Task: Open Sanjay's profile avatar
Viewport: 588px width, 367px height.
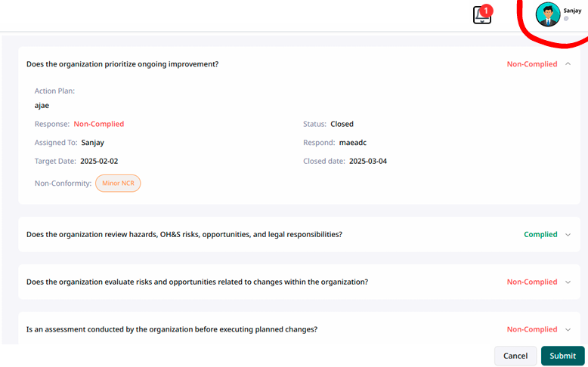Action: coord(547,14)
